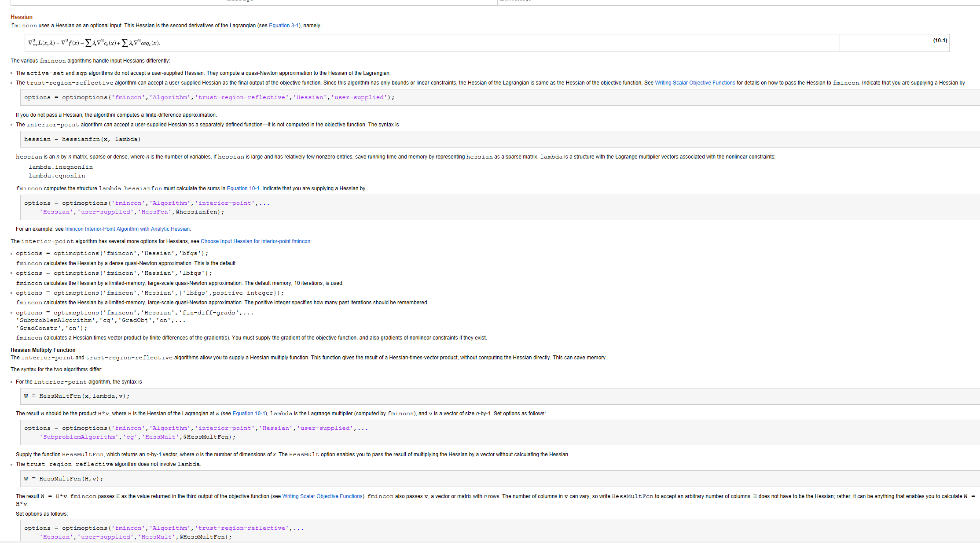This screenshot has height=543, width=980.
Task: Click the options line with 'bfgs' Hessian
Action: point(112,253)
